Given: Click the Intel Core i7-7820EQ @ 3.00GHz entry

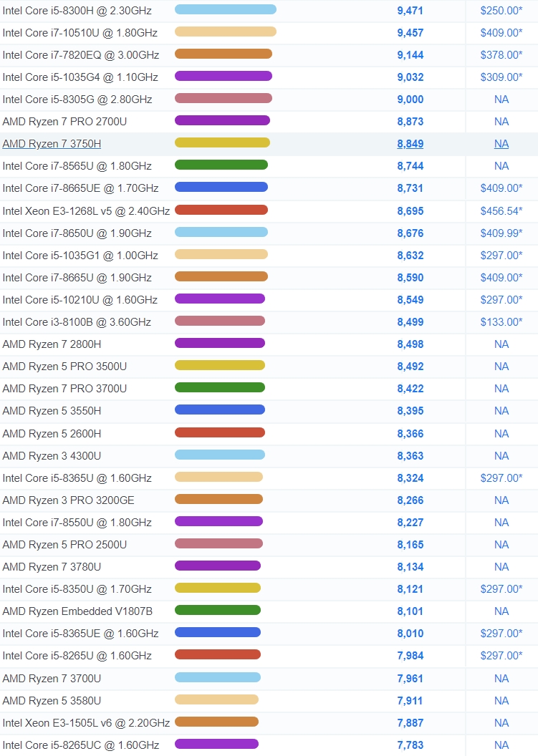Looking at the screenshot, I should (81, 55).
